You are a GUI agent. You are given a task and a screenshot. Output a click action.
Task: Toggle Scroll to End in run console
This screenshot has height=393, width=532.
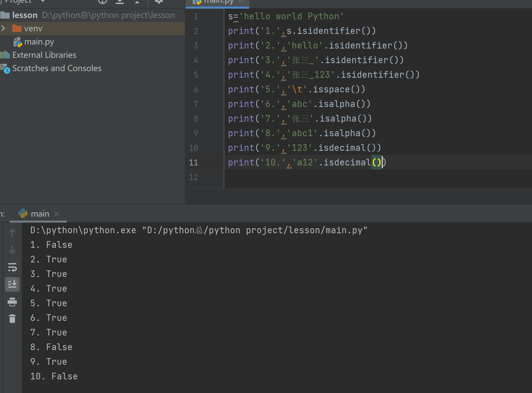click(12, 284)
